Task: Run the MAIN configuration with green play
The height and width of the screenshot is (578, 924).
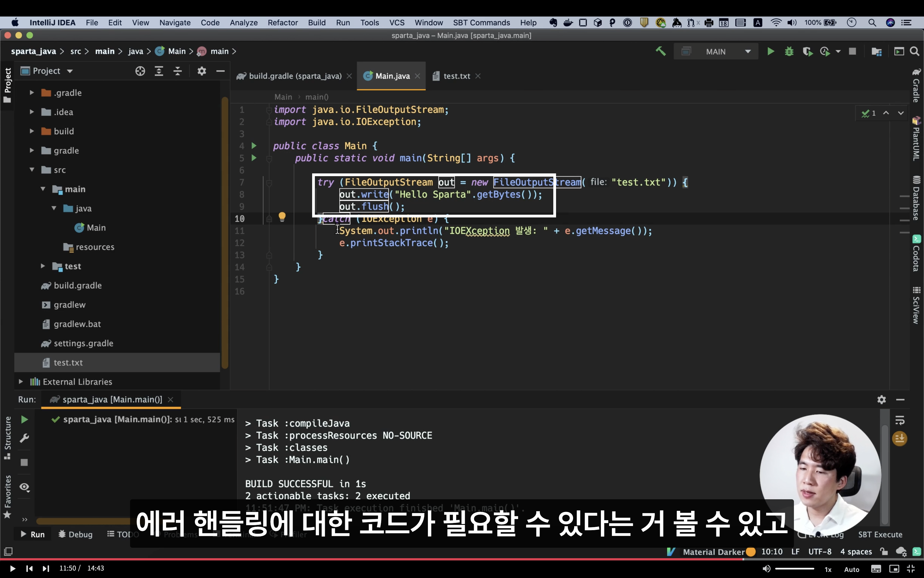Action: coord(771,51)
